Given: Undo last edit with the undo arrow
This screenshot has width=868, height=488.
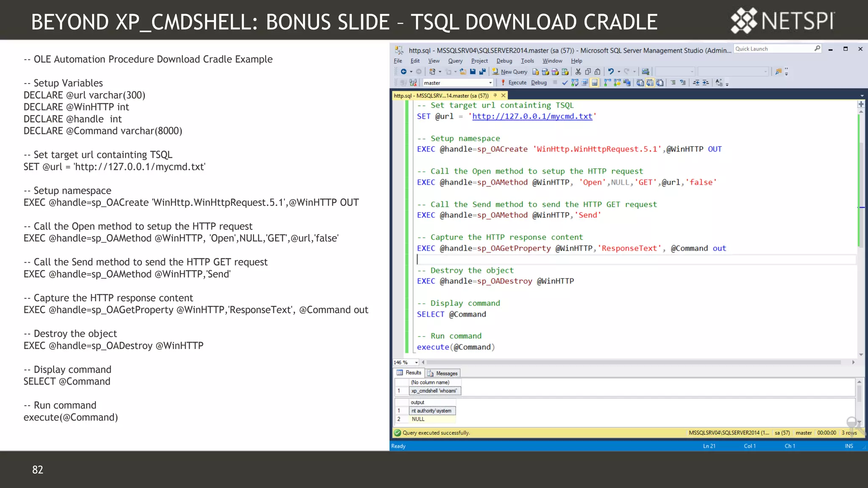Looking at the screenshot, I should [611, 72].
